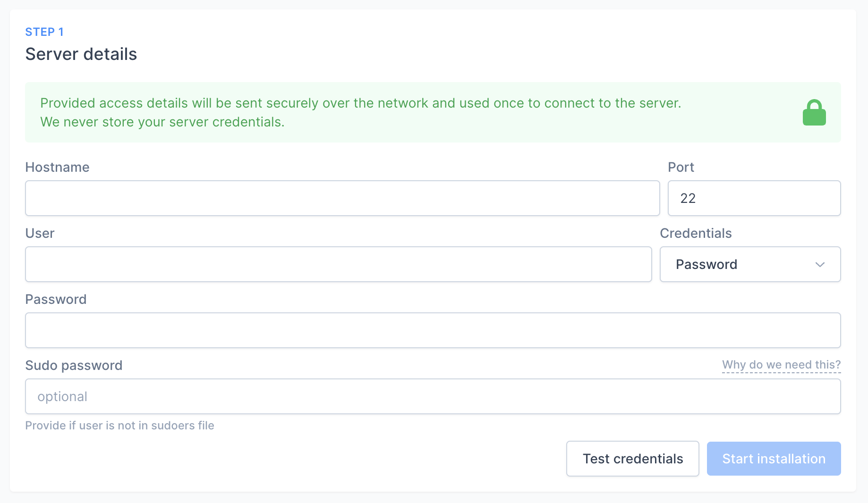Screen dimensions: 868x503
Task: Click the Hostname field label
Action: [57, 167]
